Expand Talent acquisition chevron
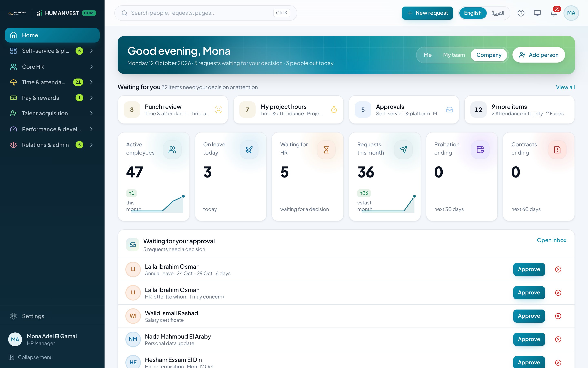This screenshot has height=368, width=588. click(x=91, y=113)
